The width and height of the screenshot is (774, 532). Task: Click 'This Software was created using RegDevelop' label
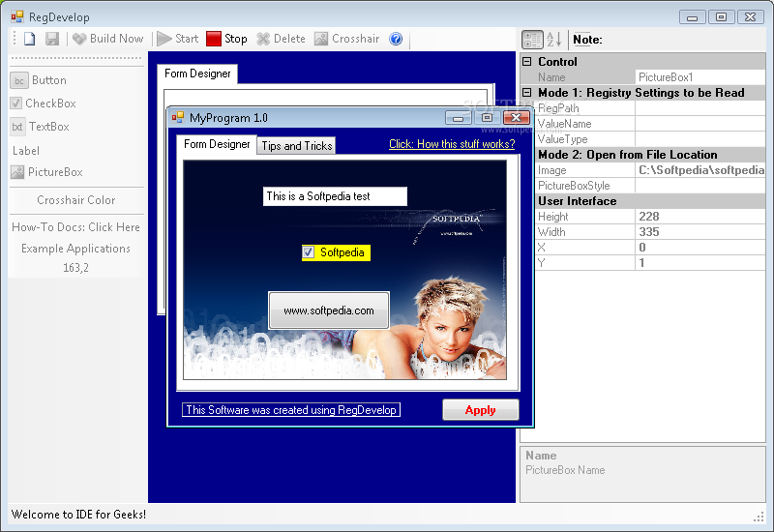[291, 410]
